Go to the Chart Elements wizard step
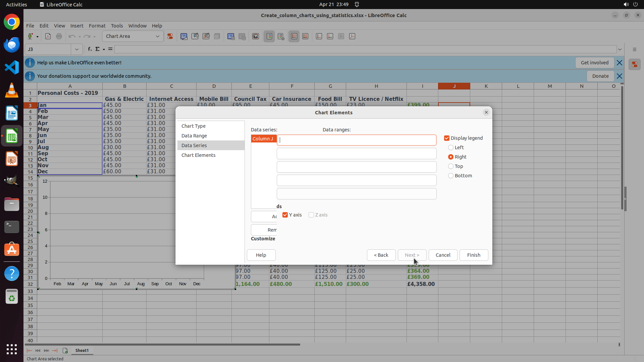The width and height of the screenshot is (644, 362). pyautogui.click(x=198, y=155)
